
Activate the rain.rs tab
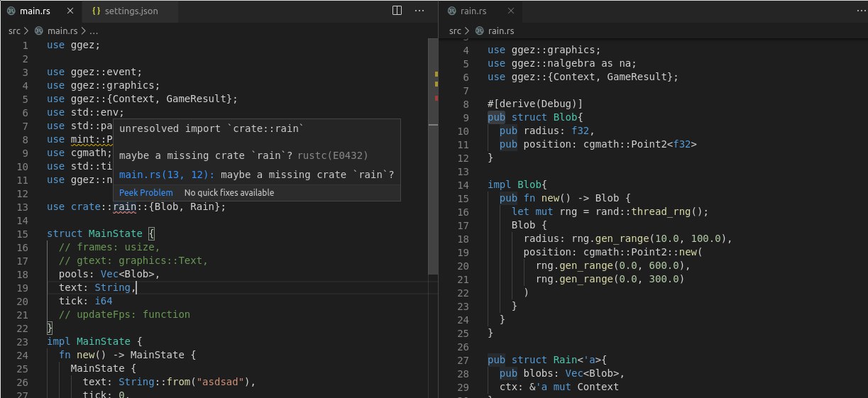473,11
